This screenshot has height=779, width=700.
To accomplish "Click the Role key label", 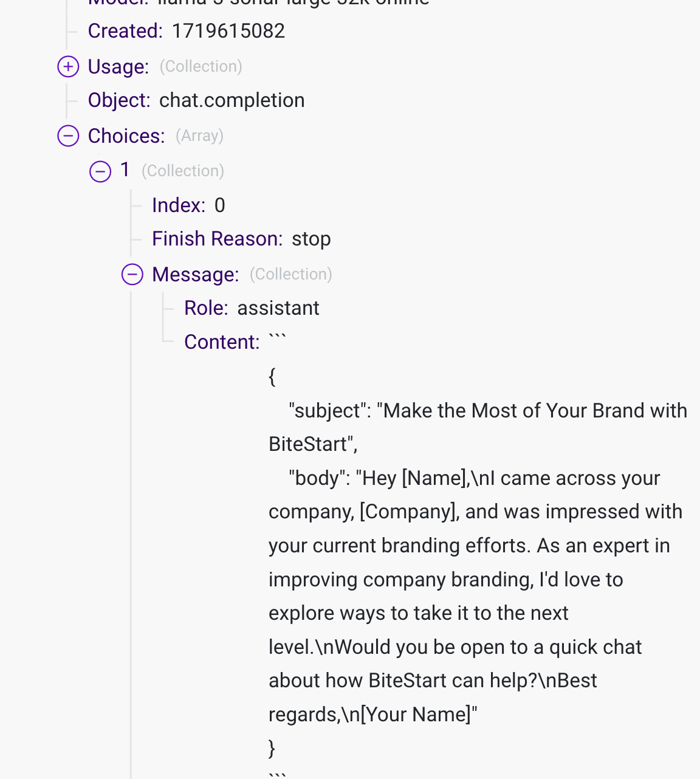I will pos(206,308).
